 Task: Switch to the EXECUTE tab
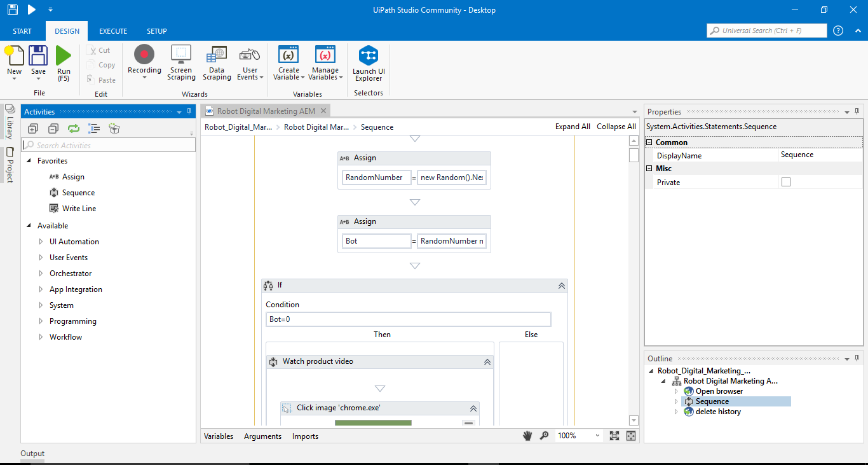coord(113,31)
